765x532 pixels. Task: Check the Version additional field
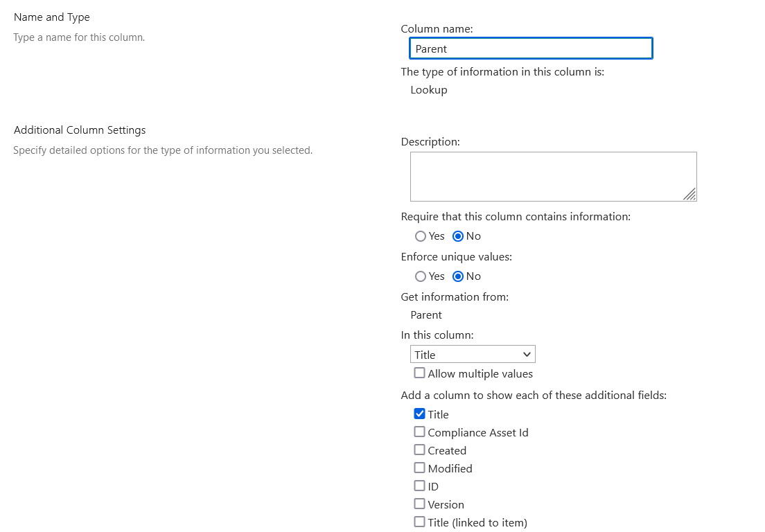coord(419,504)
